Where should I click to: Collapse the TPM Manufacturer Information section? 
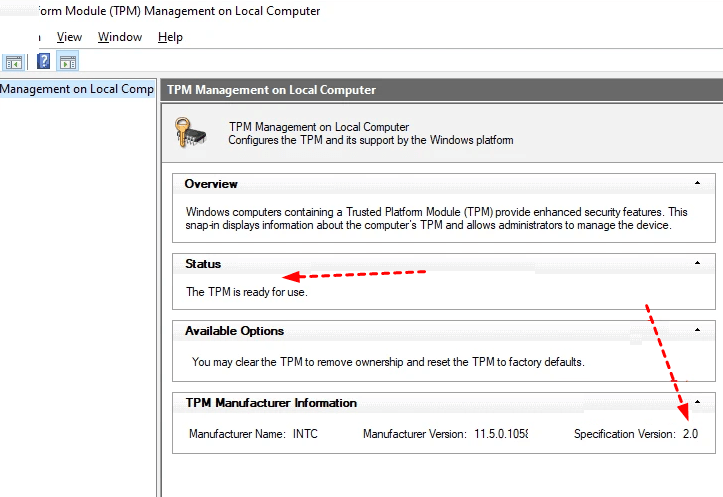point(697,402)
